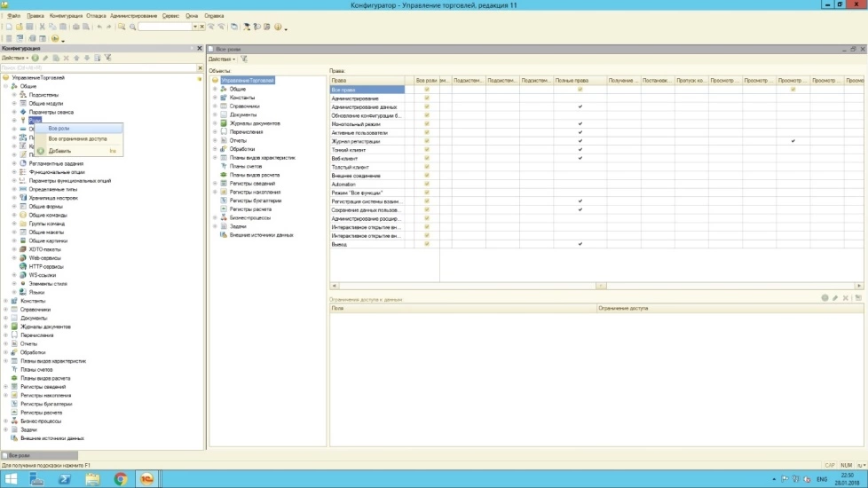Toggle Полные права checkmark for Тонкий клиент
Screen dimensions: 868x488
coord(580,149)
